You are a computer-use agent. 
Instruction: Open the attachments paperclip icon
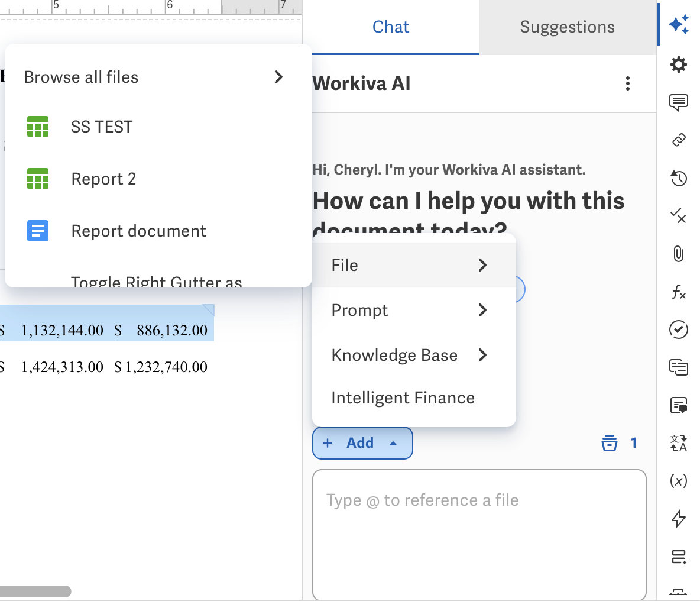point(679,254)
